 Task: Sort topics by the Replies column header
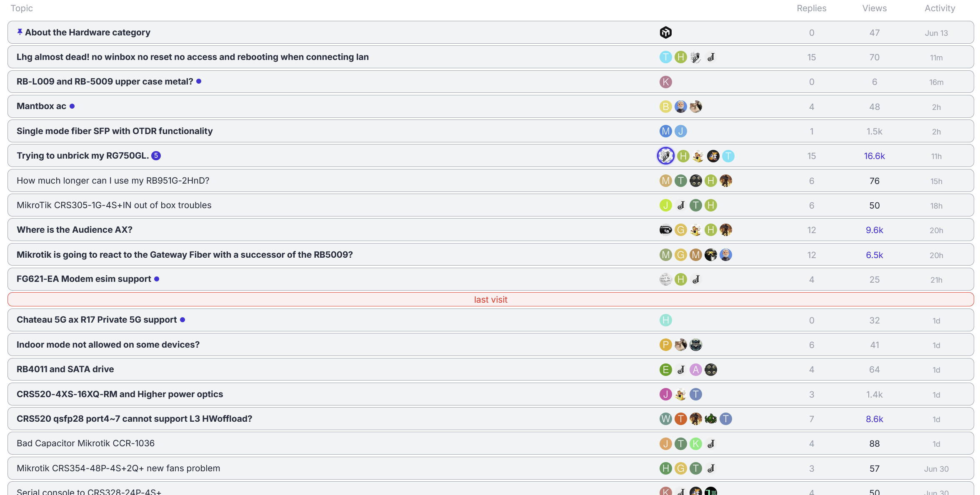[x=811, y=8]
